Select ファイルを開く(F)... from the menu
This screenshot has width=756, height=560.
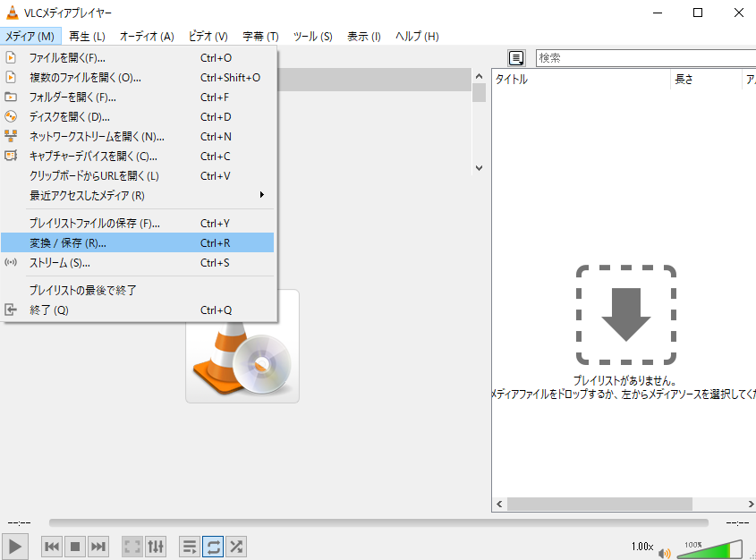pos(138,58)
